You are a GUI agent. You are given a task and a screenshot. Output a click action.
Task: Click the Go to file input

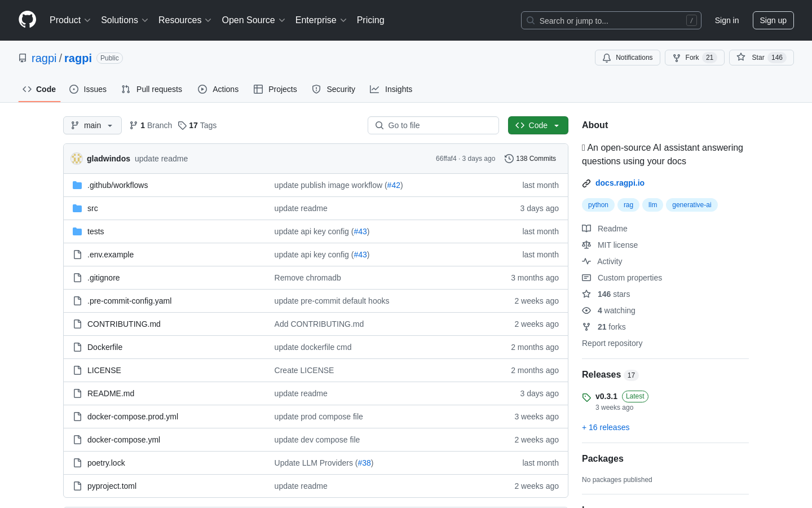click(x=433, y=125)
